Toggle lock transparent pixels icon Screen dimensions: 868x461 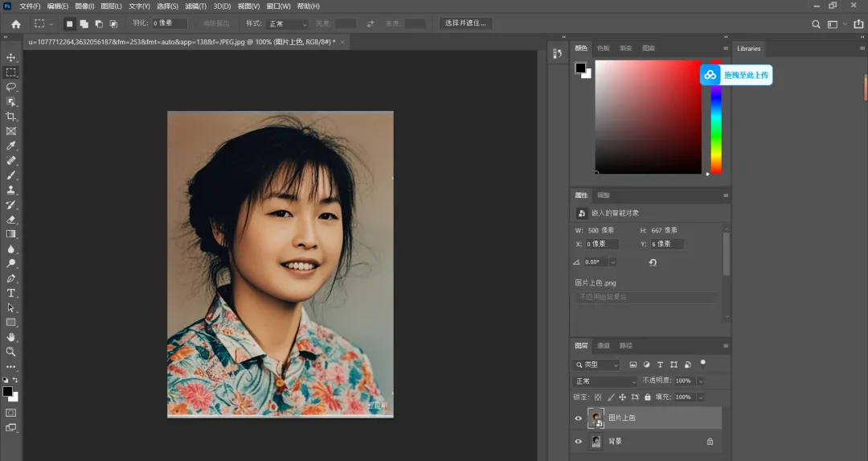[x=598, y=397]
